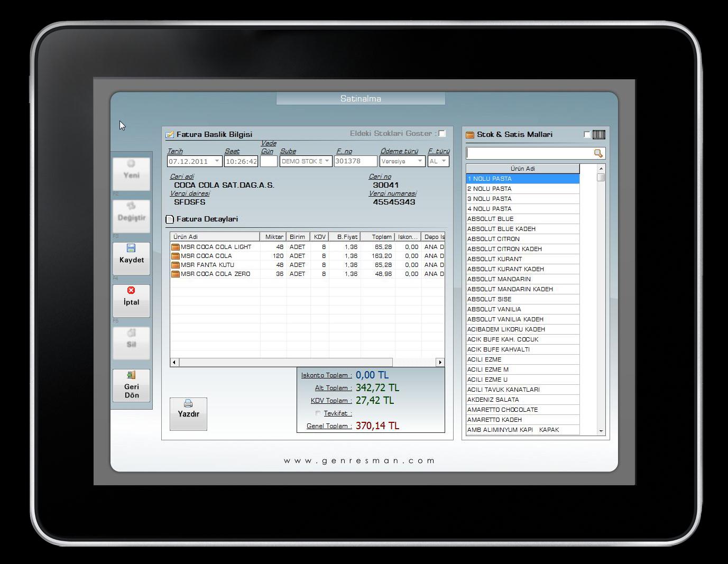Image resolution: width=728 pixels, height=564 pixels.
Task: Click the İptal cancel button
Action: click(131, 301)
